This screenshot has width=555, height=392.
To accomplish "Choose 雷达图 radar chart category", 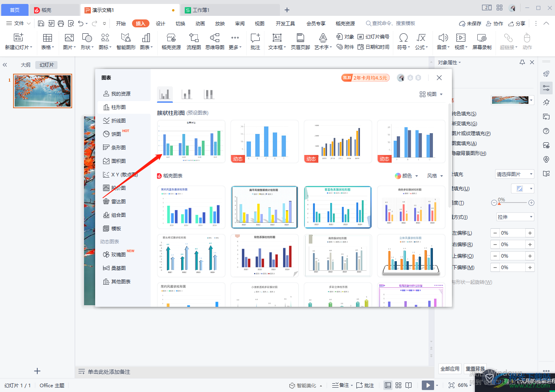I will point(118,201).
